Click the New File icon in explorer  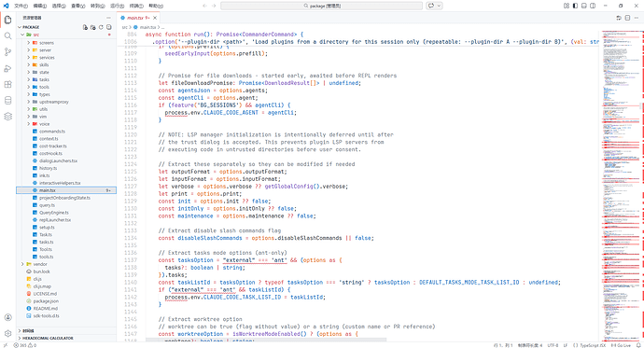[85, 27]
